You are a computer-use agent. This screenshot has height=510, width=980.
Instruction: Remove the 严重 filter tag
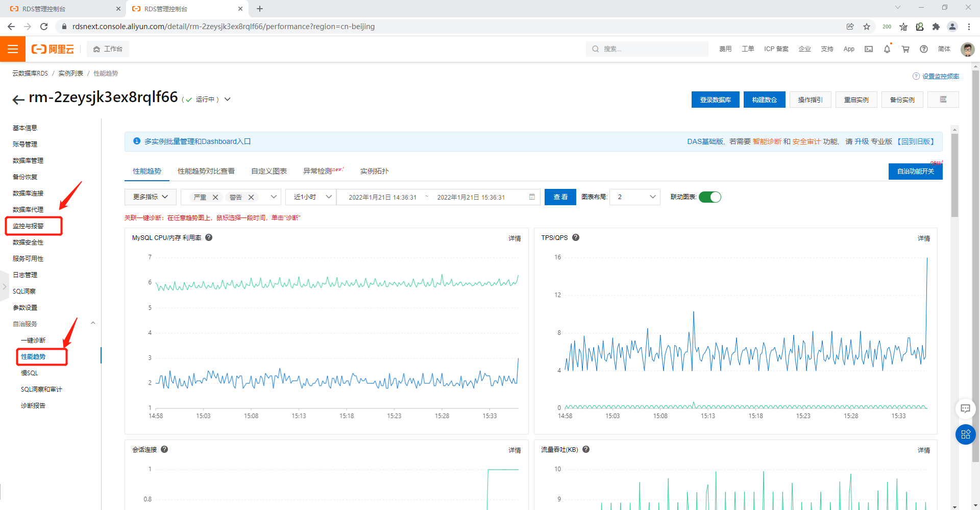point(215,198)
